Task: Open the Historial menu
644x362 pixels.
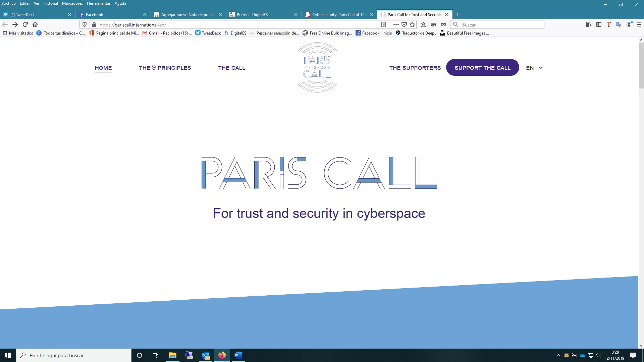Action: (x=51, y=3)
